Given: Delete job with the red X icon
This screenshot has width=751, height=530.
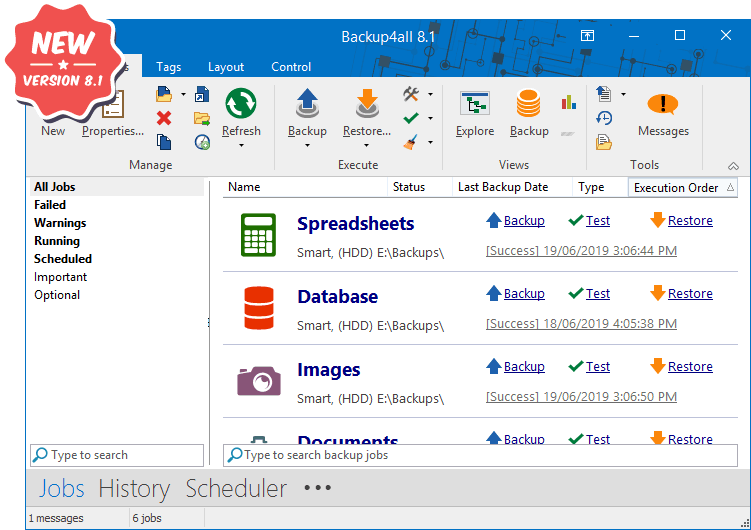Looking at the screenshot, I should tap(164, 118).
